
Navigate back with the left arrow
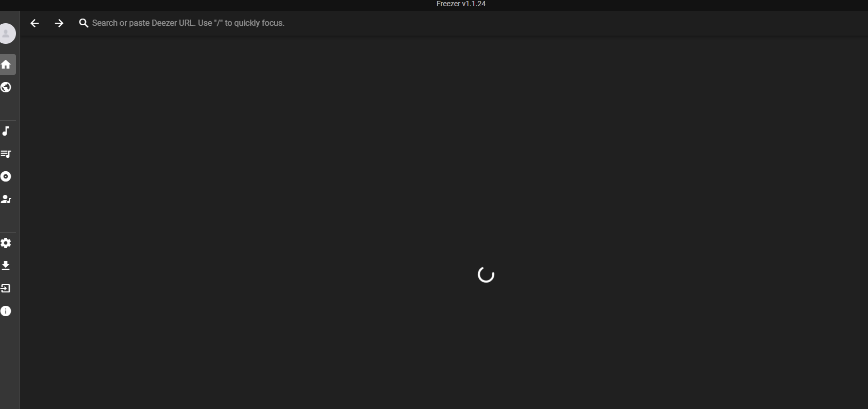point(35,23)
